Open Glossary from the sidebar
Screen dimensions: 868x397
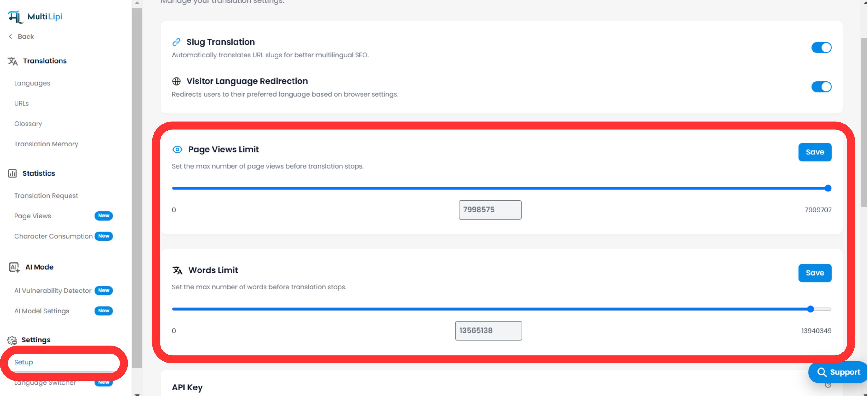(28, 124)
